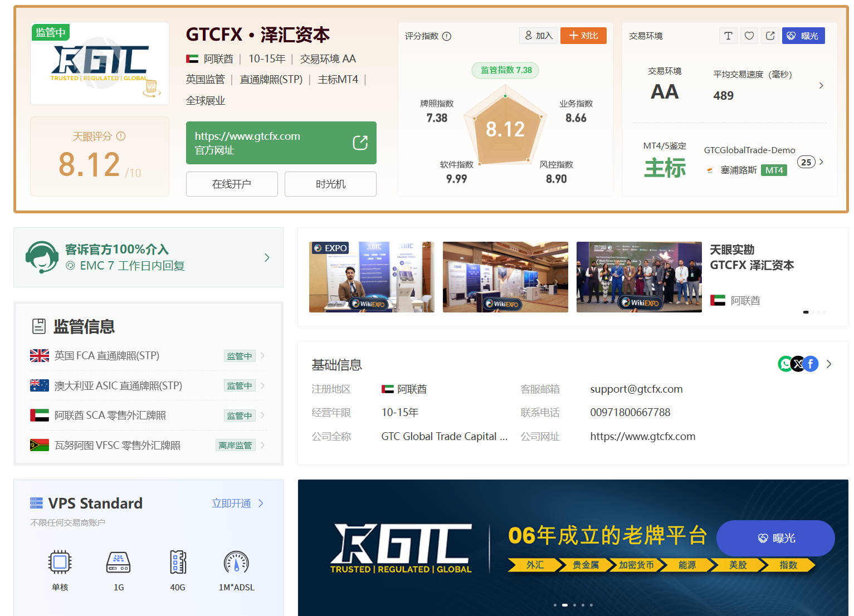Click the 1G memory drive icon
Screen dimensions: 854x616
tap(119, 563)
